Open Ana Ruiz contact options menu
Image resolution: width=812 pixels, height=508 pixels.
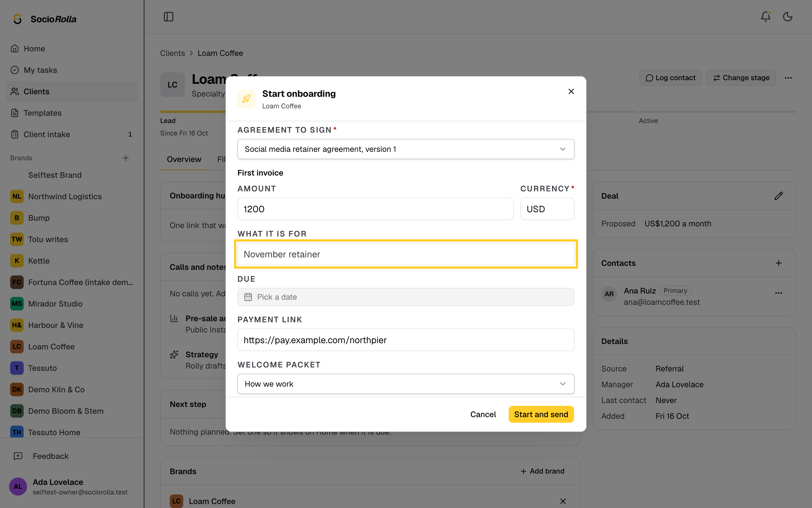(x=778, y=293)
